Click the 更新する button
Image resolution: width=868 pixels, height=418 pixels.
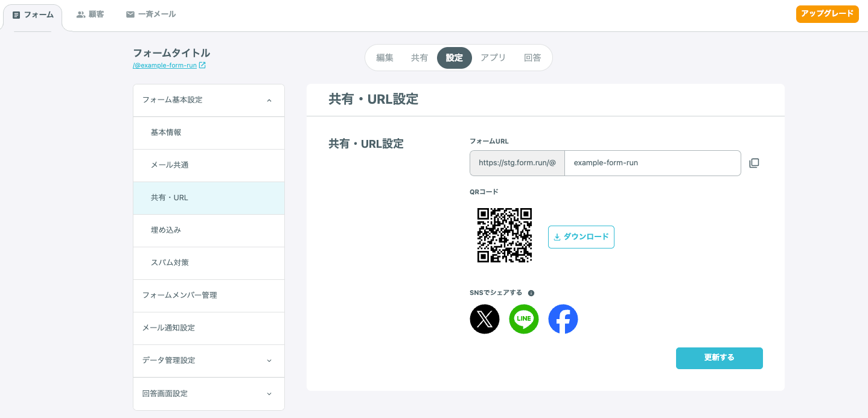click(x=720, y=358)
